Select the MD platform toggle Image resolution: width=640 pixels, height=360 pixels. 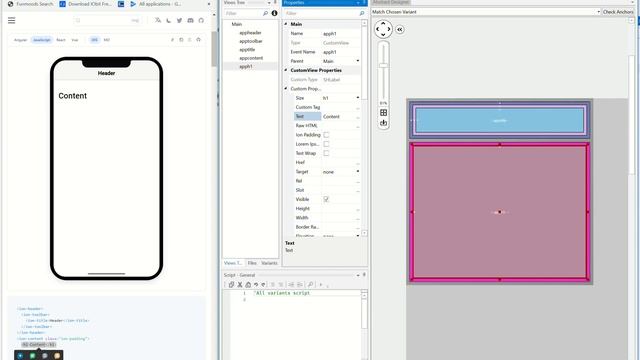pyautogui.click(x=107, y=40)
